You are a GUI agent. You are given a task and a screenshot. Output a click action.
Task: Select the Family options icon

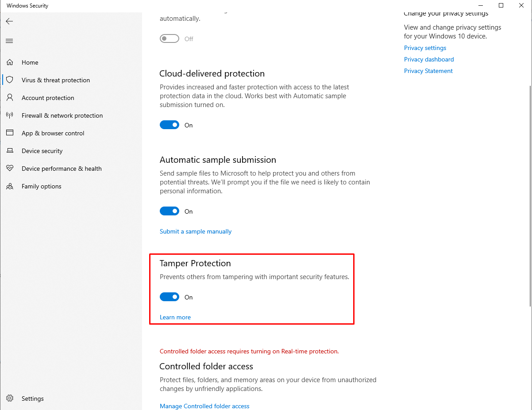[x=10, y=186]
